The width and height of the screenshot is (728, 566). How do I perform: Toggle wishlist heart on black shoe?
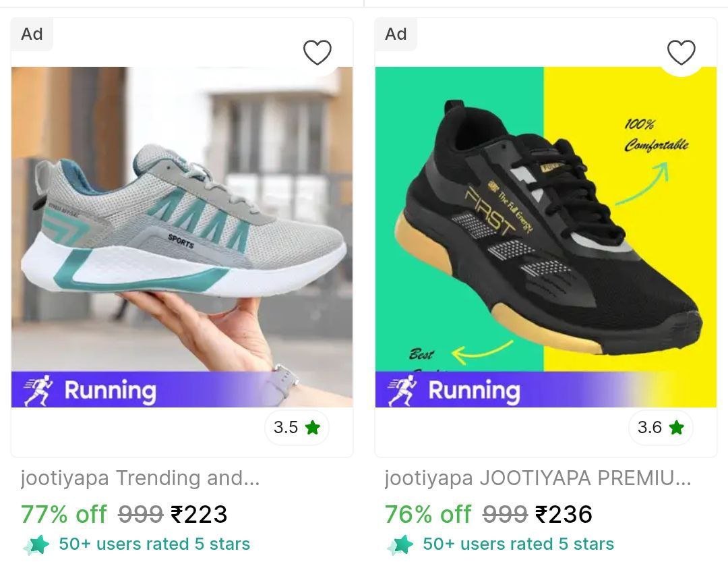click(681, 52)
